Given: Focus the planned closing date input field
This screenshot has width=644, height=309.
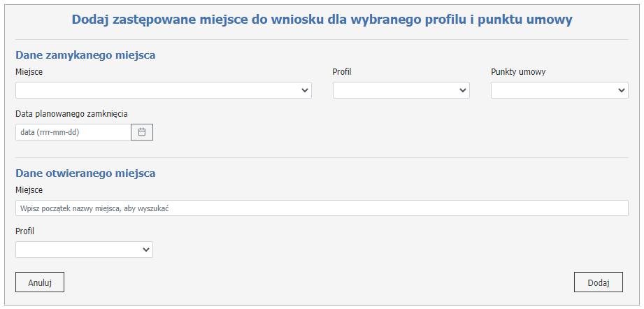Looking at the screenshot, I should pyautogui.click(x=73, y=131).
